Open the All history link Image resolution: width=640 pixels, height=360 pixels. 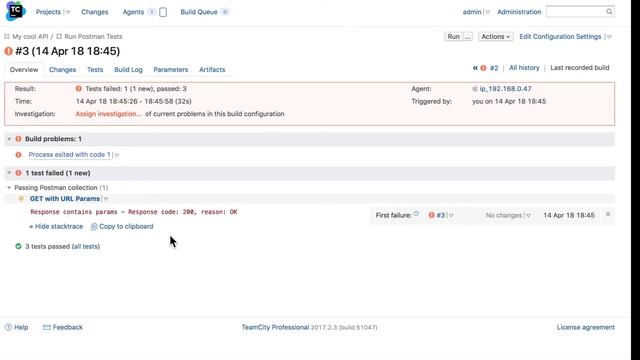tap(524, 68)
